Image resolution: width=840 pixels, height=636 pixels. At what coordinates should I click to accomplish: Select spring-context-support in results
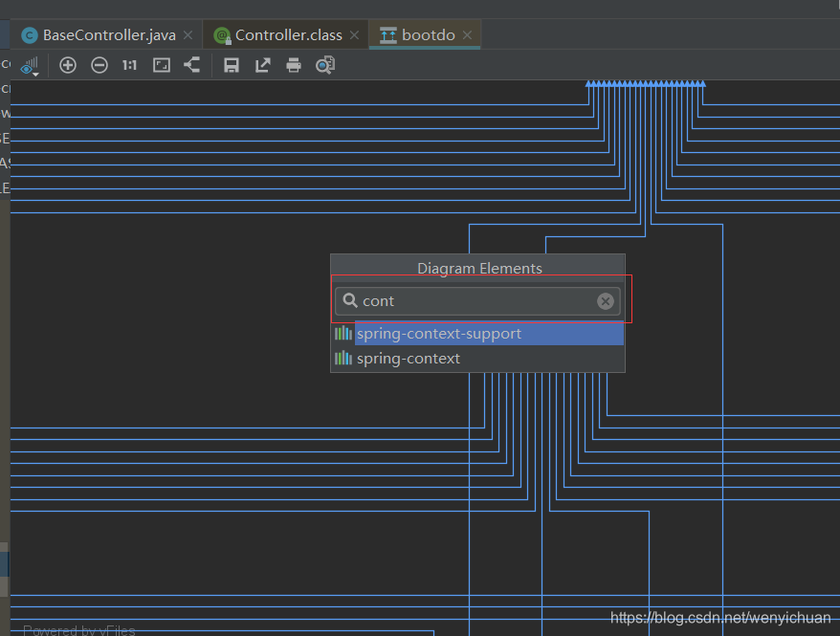477,334
